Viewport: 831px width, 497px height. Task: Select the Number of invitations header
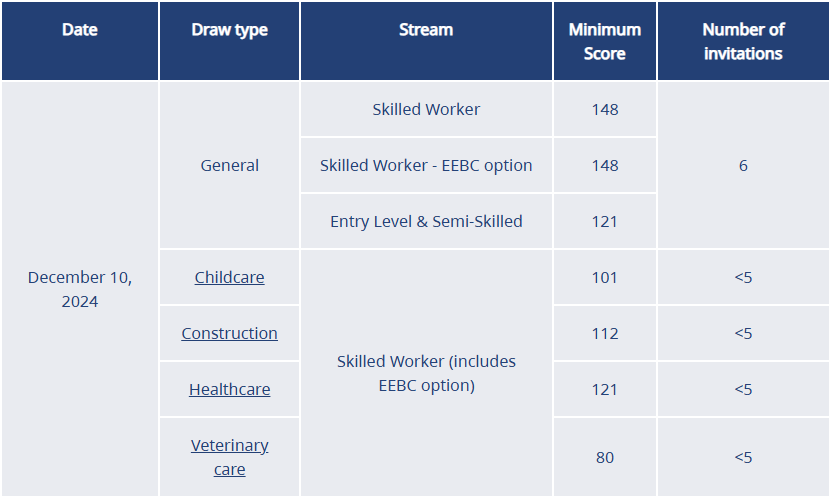[743, 41]
